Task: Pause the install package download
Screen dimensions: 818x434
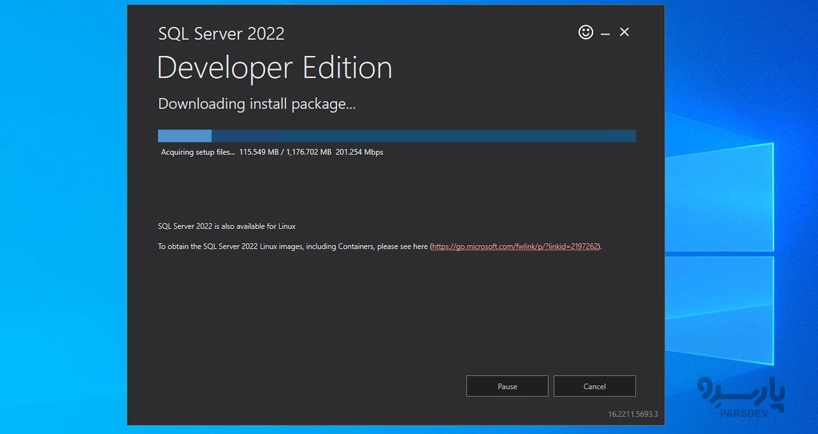Action: pos(507,386)
